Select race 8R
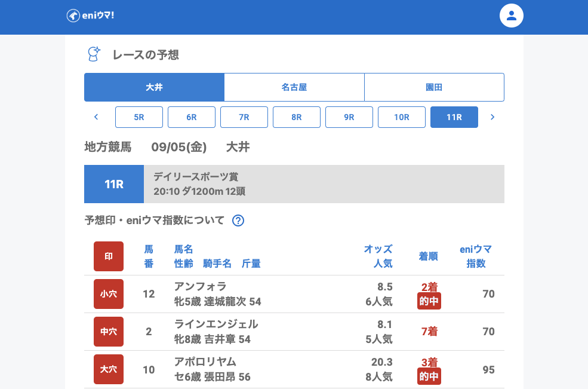588x389 pixels. click(x=297, y=117)
